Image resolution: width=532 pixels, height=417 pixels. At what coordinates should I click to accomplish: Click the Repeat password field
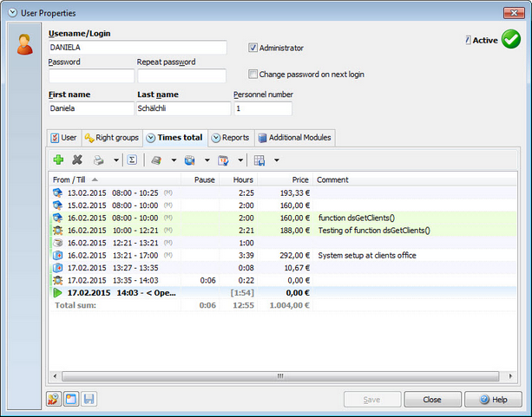182,76
